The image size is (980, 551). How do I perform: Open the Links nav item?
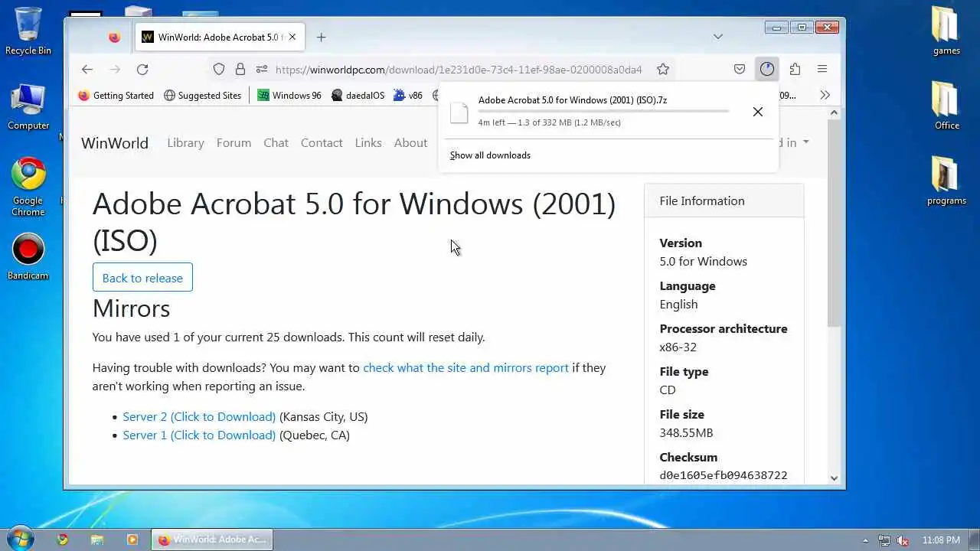368,143
